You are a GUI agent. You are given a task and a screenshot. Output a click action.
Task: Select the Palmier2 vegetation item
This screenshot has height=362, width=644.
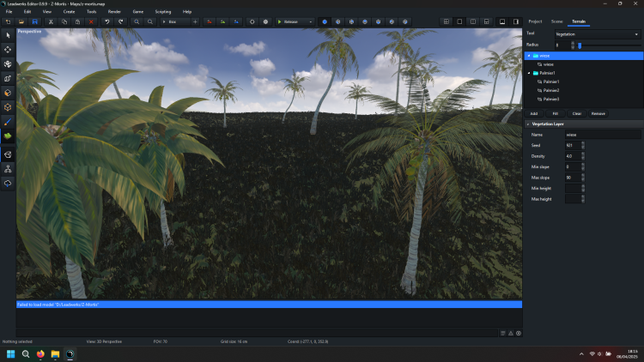(x=550, y=90)
